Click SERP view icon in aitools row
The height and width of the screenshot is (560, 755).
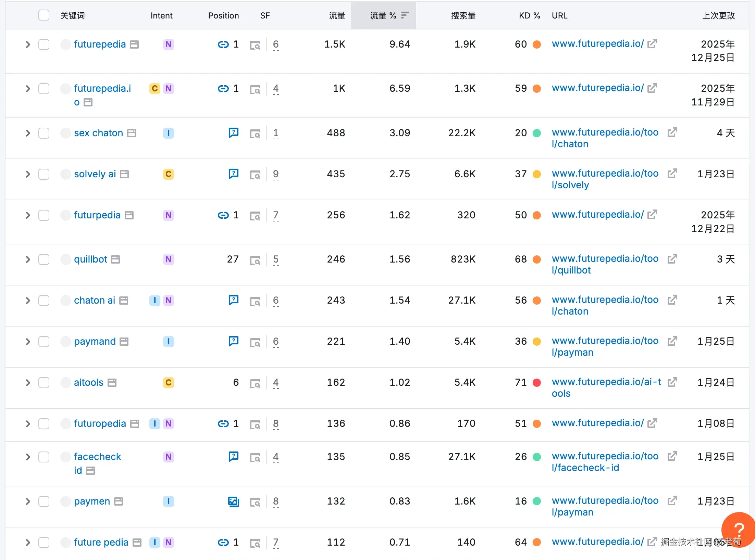pyautogui.click(x=255, y=383)
